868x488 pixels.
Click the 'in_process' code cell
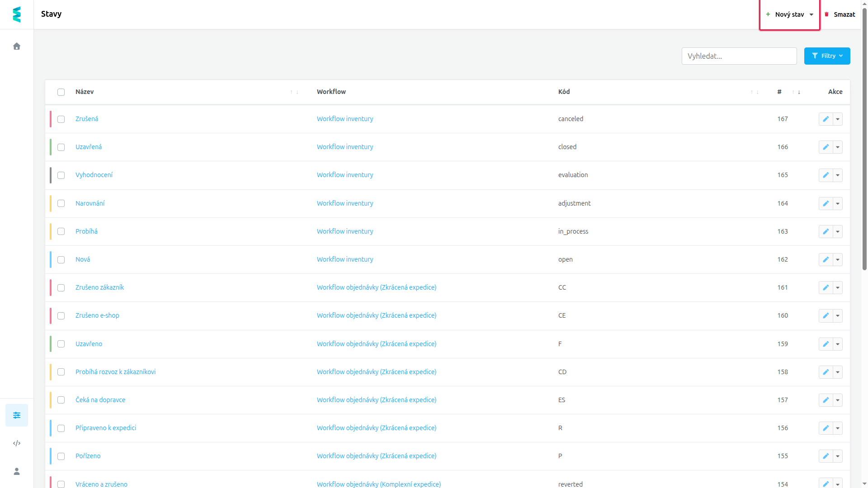[x=573, y=231]
